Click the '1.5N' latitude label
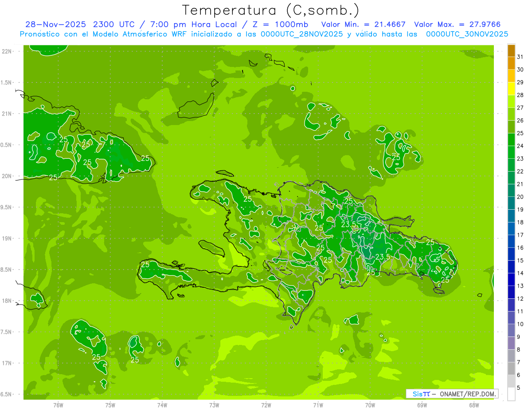 (x=7, y=82)
